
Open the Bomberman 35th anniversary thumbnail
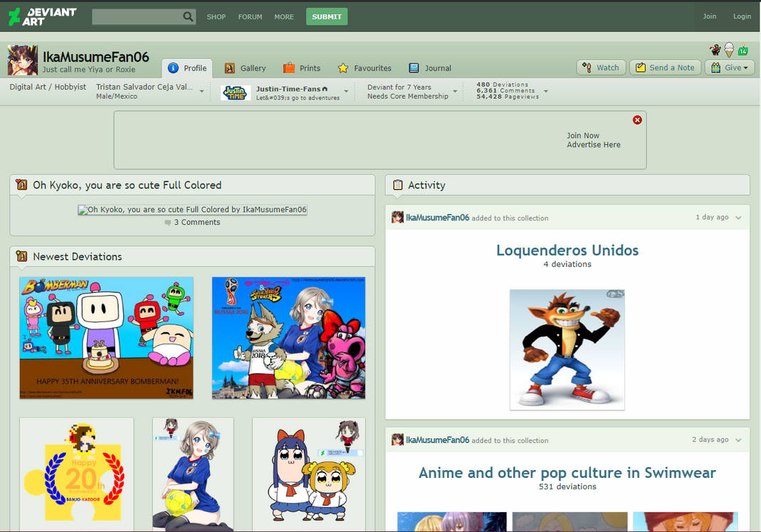click(106, 338)
